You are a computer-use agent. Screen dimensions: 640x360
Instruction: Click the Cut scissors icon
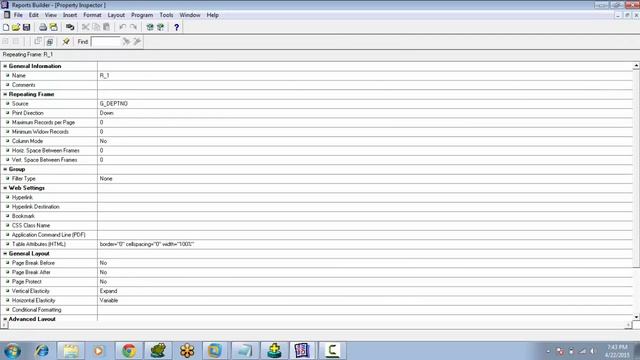(x=85, y=27)
